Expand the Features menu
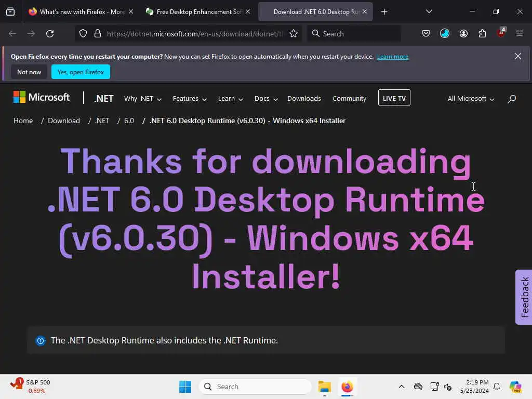532x399 pixels. tap(190, 99)
